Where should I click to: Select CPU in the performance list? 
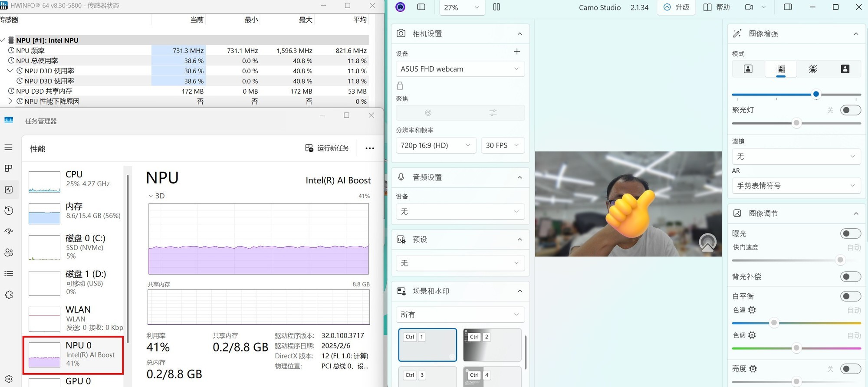pyautogui.click(x=73, y=181)
